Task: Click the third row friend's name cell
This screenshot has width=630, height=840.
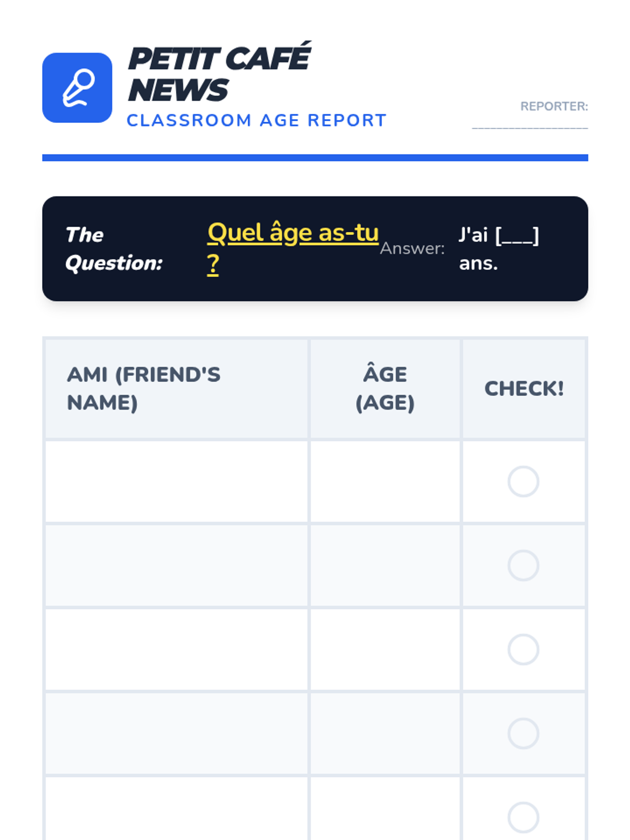Action: [x=176, y=649]
